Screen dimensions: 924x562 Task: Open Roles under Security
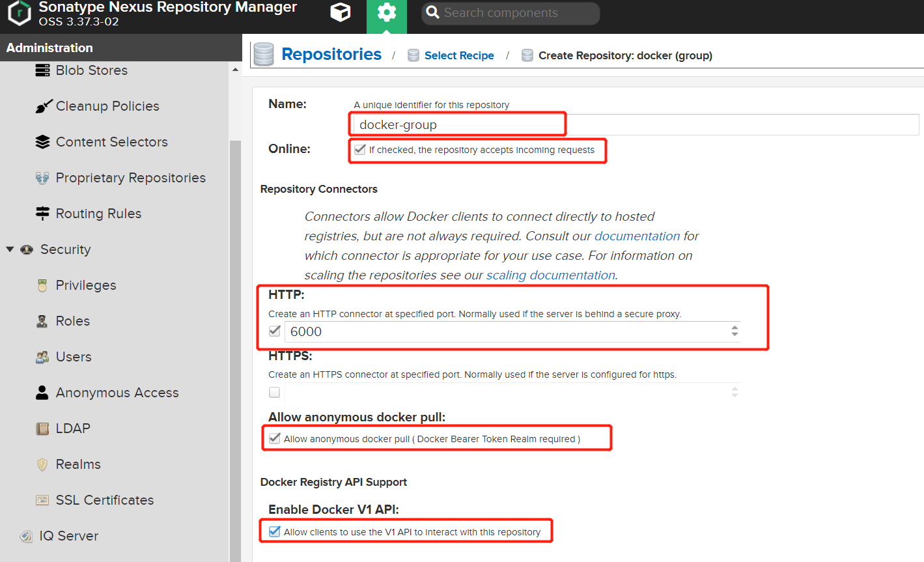click(x=73, y=321)
